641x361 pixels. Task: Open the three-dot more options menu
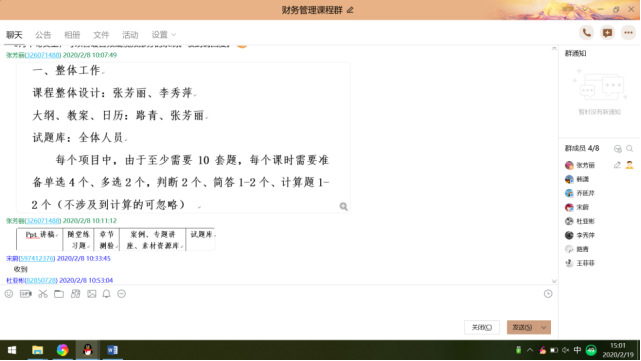(x=628, y=33)
